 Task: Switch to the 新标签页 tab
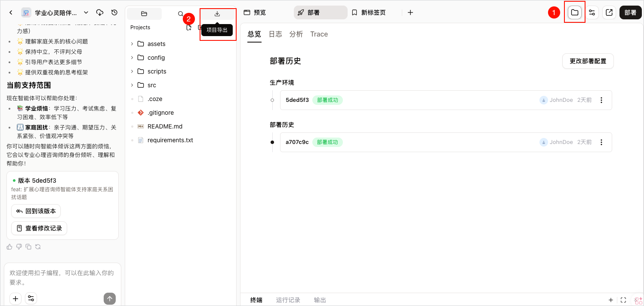[x=369, y=13]
